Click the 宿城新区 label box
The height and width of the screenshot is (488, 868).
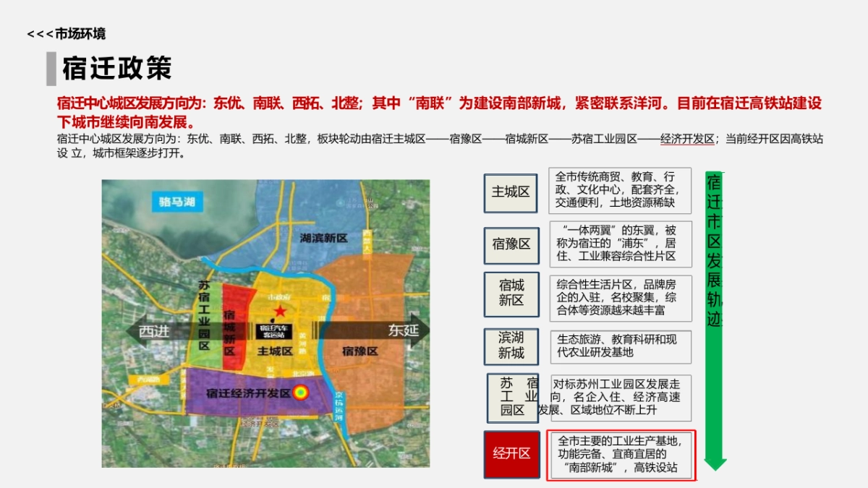pyautogui.click(x=510, y=294)
